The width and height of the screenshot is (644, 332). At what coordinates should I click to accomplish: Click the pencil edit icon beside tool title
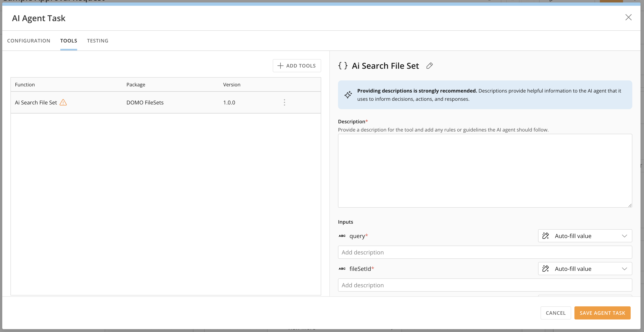coord(429,66)
